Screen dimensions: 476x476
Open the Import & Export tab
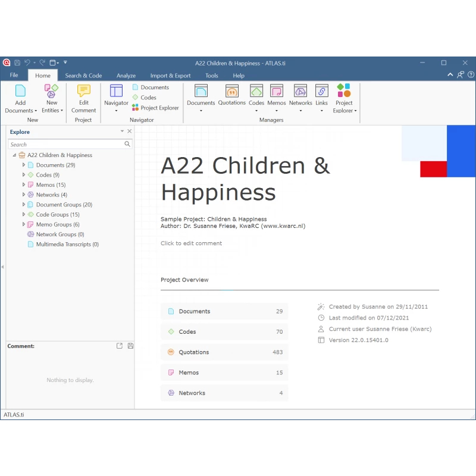tap(170, 76)
